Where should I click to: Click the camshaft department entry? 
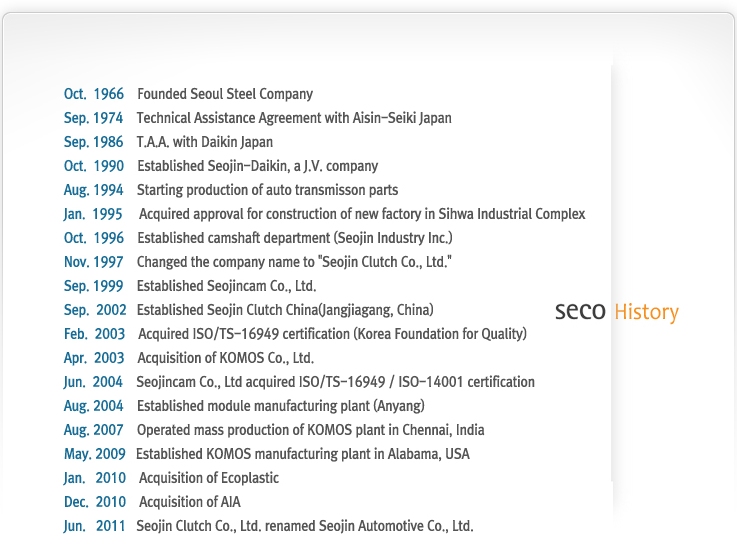pos(295,238)
